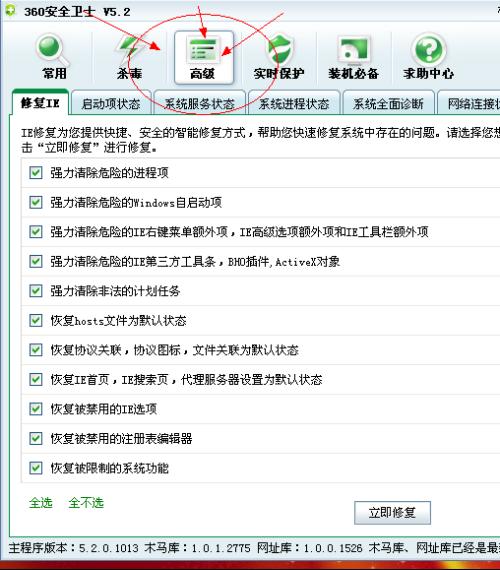
Task: Click the 360 logo in title bar
Action: 10,11
